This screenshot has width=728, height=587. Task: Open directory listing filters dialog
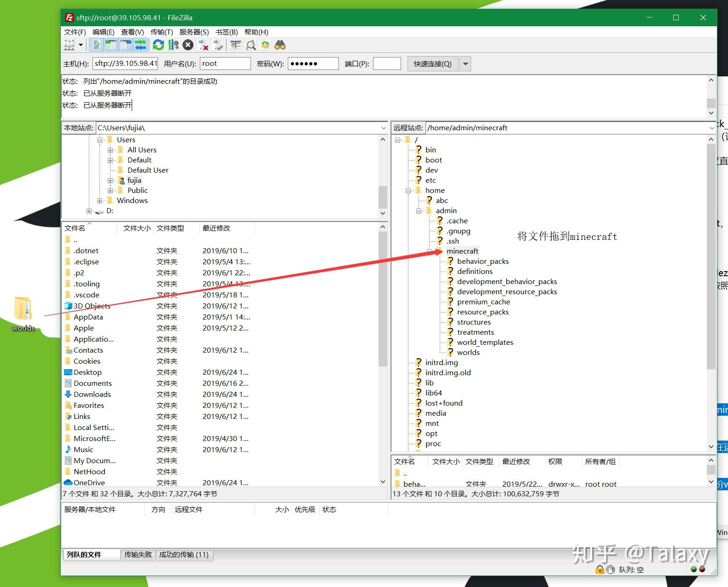[x=236, y=45]
